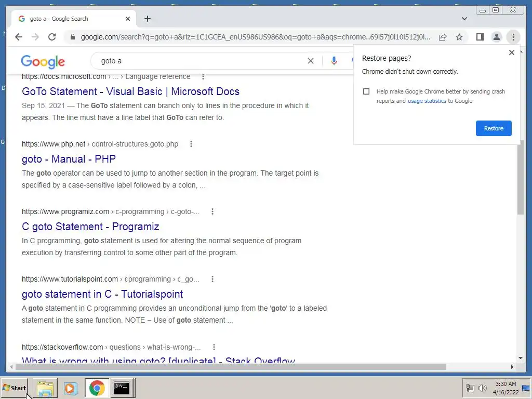Click the browser forward arrow
This screenshot has height=399, width=532.
tap(35, 37)
